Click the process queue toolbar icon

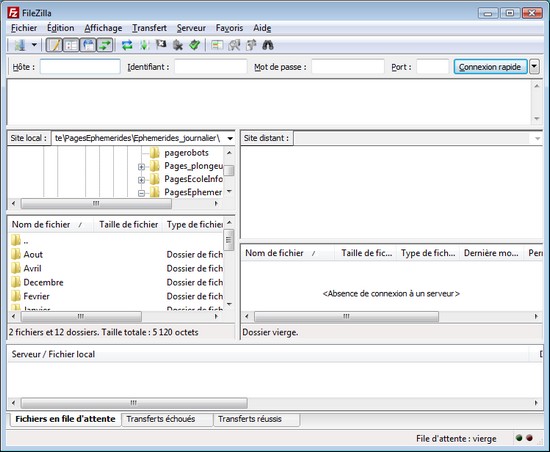(144, 45)
